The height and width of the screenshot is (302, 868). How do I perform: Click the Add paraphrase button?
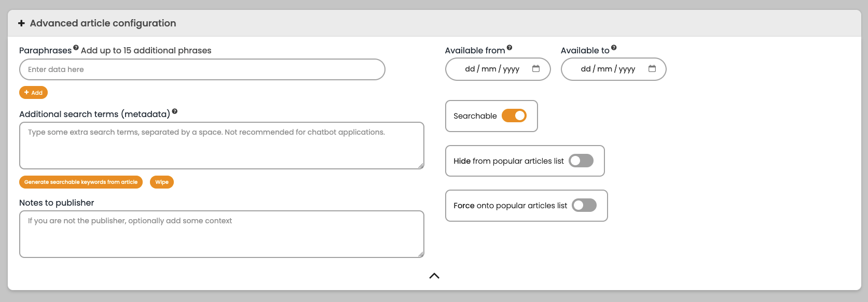pos(33,93)
